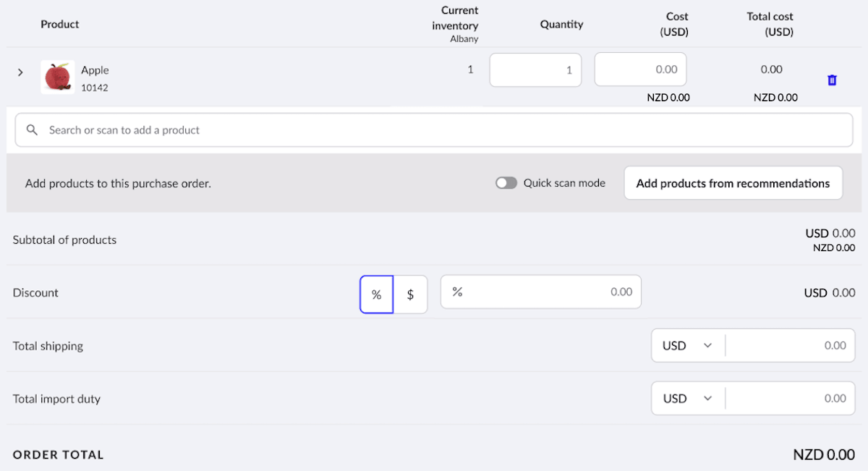868x471 pixels.
Task: Click the search magnifier icon
Action: coord(32,130)
